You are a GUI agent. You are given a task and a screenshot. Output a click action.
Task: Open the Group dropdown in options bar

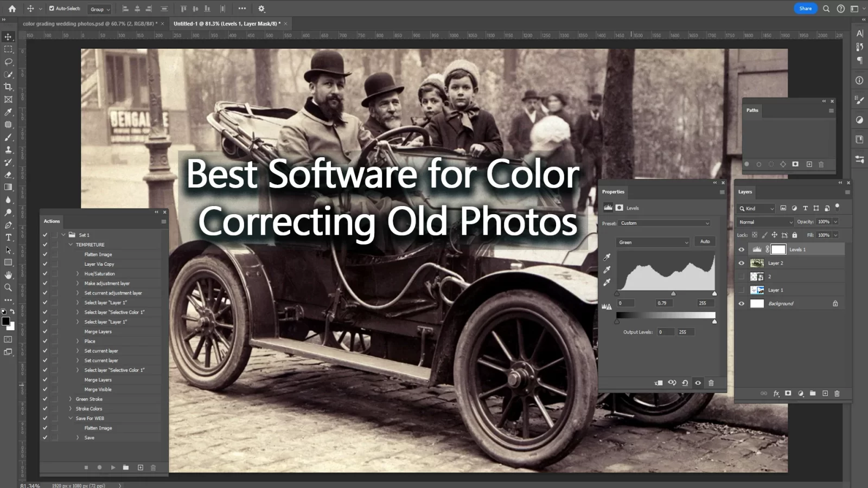click(x=100, y=9)
